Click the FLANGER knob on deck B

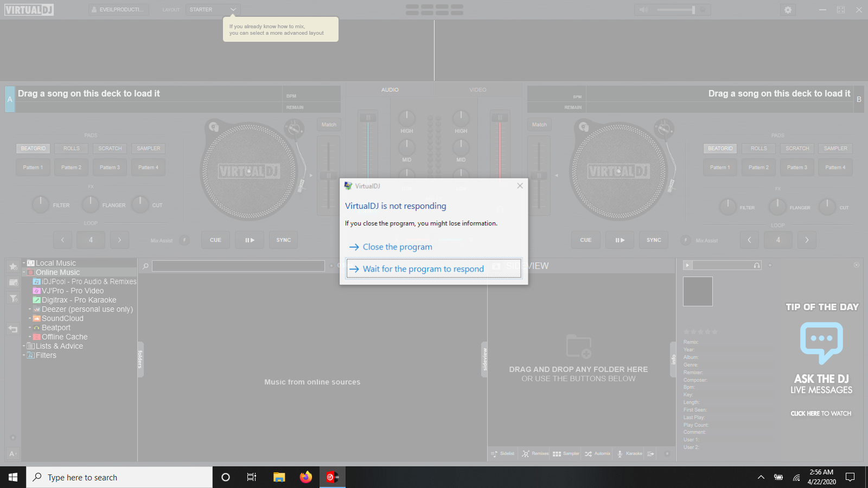(x=777, y=207)
